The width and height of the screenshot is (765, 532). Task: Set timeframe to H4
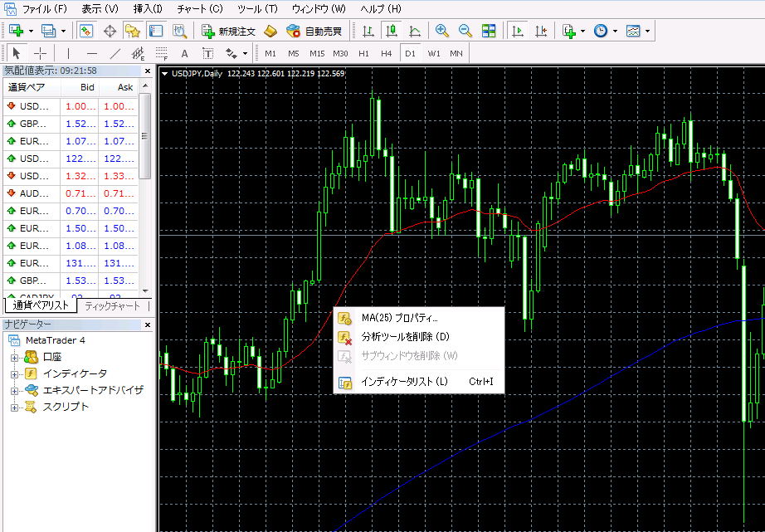(387, 54)
